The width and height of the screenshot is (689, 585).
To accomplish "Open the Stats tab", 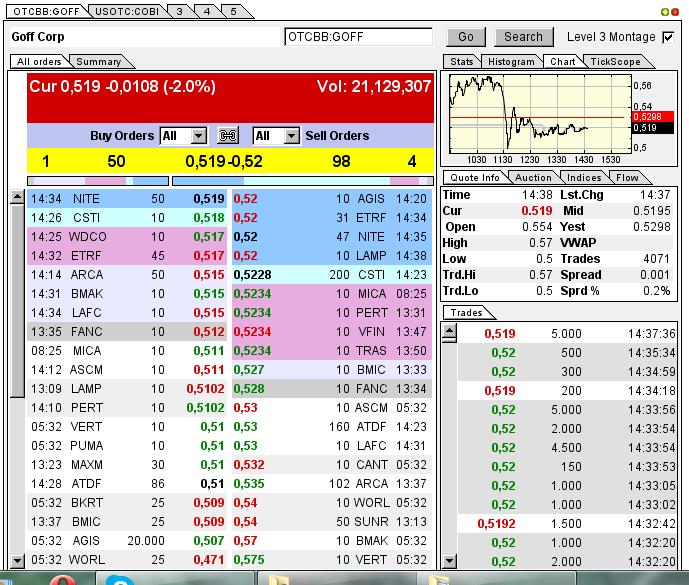I will (x=461, y=62).
